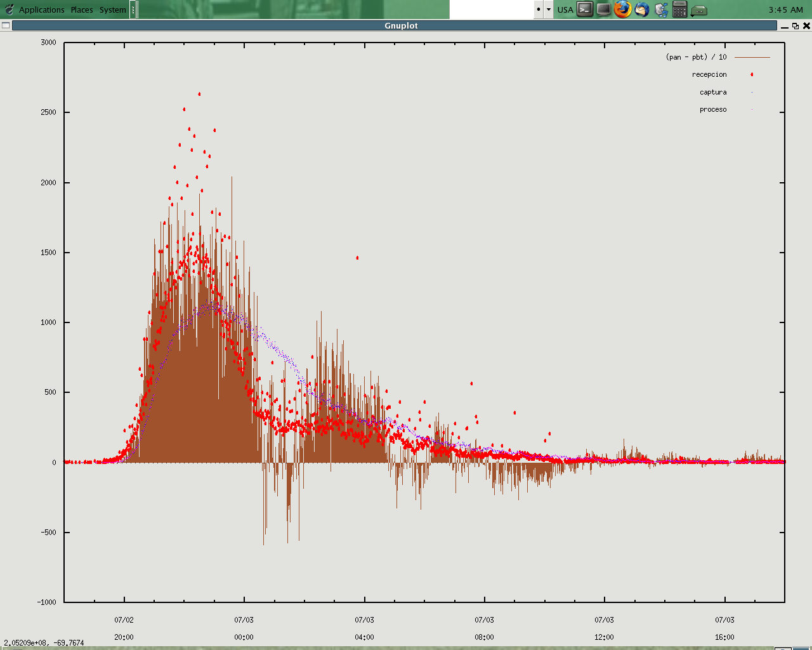Image resolution: width=812 pixels, height=650 pixels.
Task: Open the Applications menu
Action: [41, 10]
